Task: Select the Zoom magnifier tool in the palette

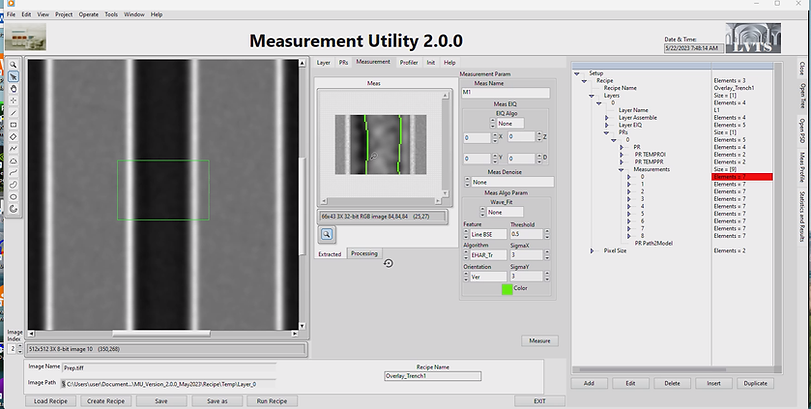Action: pos(13,65)
